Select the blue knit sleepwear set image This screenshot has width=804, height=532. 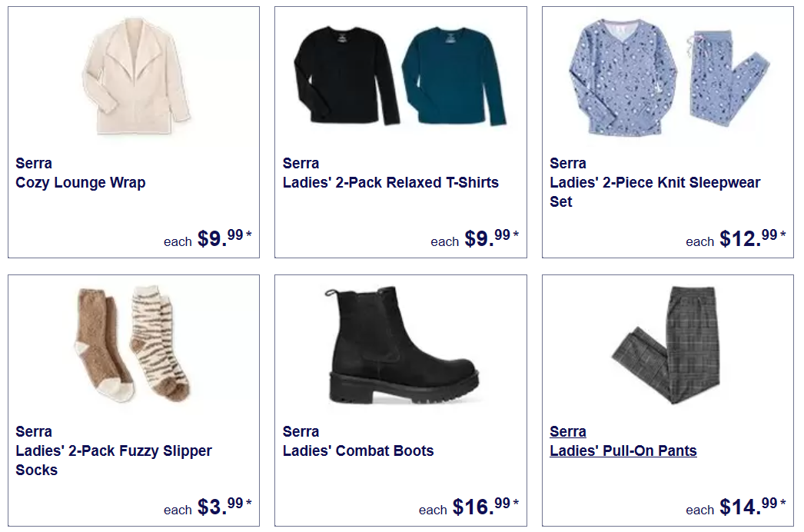pos(669,77)
